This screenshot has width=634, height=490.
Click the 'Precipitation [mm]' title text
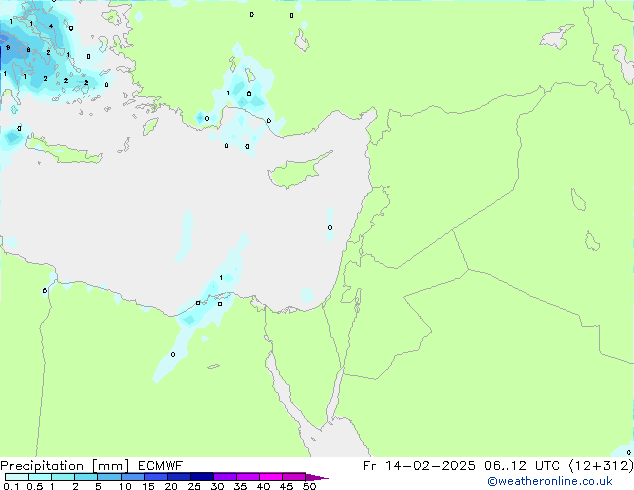[65, 466]
